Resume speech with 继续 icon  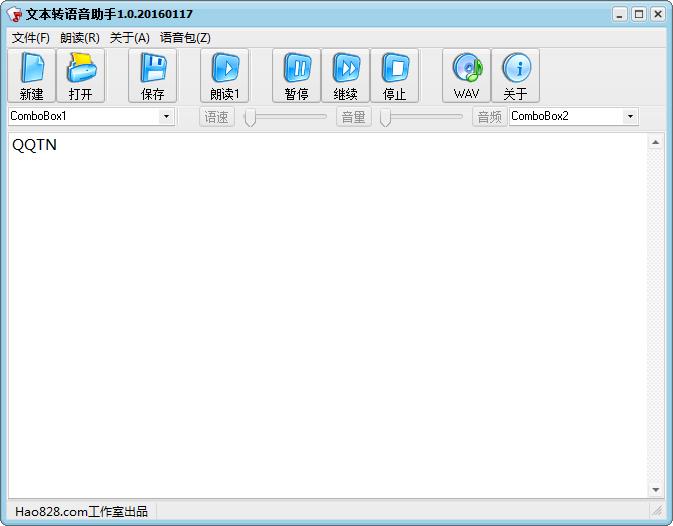point(346,76)
